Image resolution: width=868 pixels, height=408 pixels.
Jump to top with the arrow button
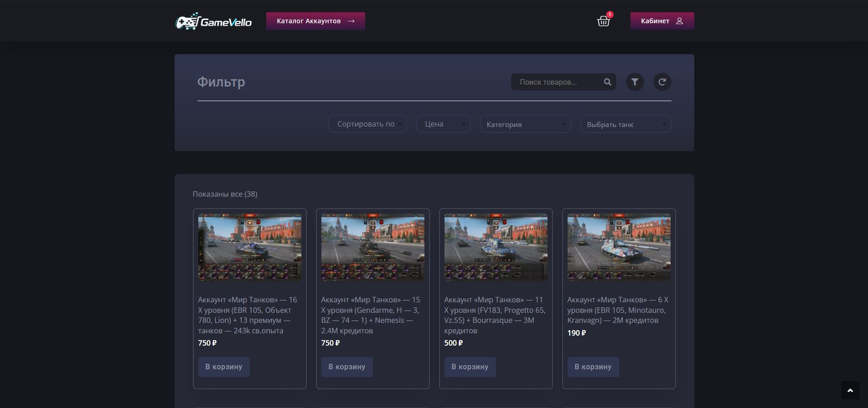[850, 391]
